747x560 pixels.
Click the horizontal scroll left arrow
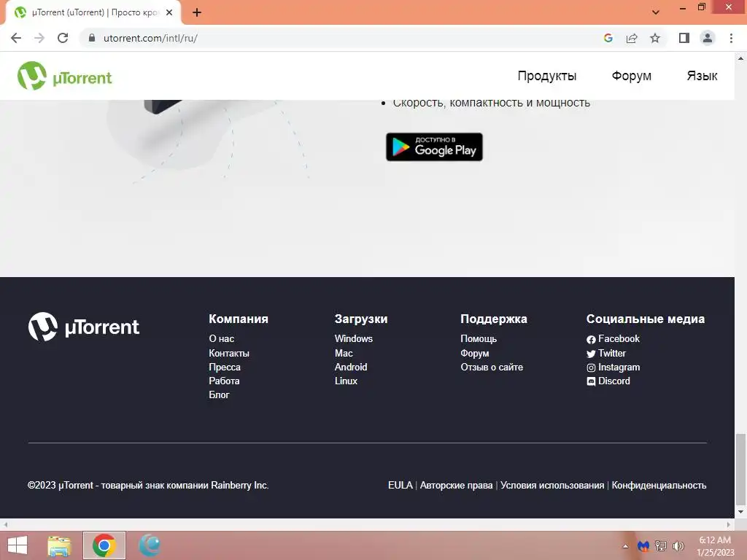[x=5, y=525]
